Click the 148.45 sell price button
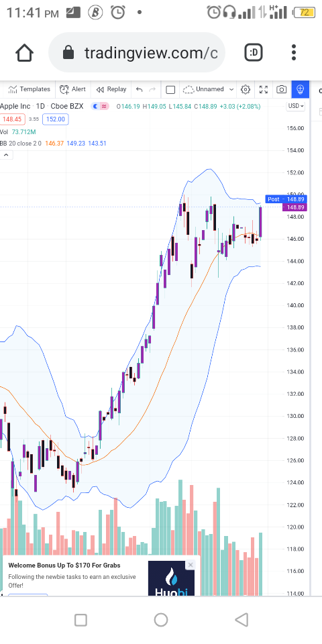 point(12,119)
